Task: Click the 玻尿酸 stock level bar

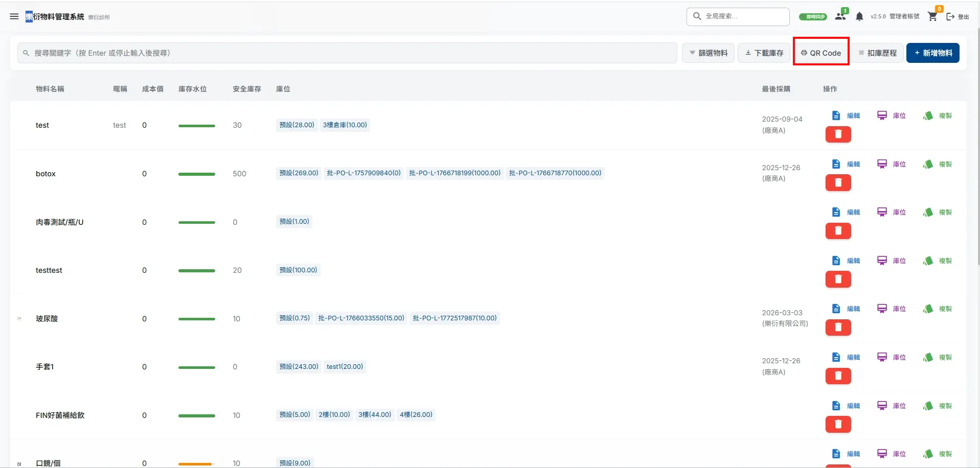Action: (x=197, y=319)
